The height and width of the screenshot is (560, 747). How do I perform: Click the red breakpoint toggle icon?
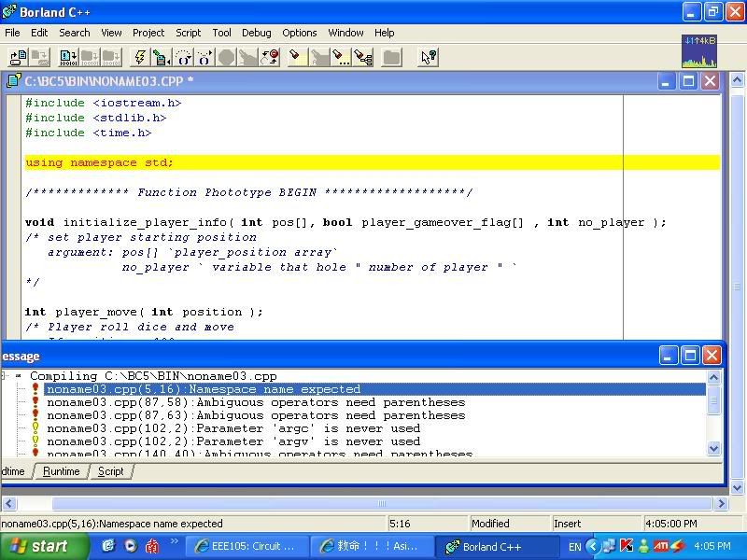click(x=270, y=58)
